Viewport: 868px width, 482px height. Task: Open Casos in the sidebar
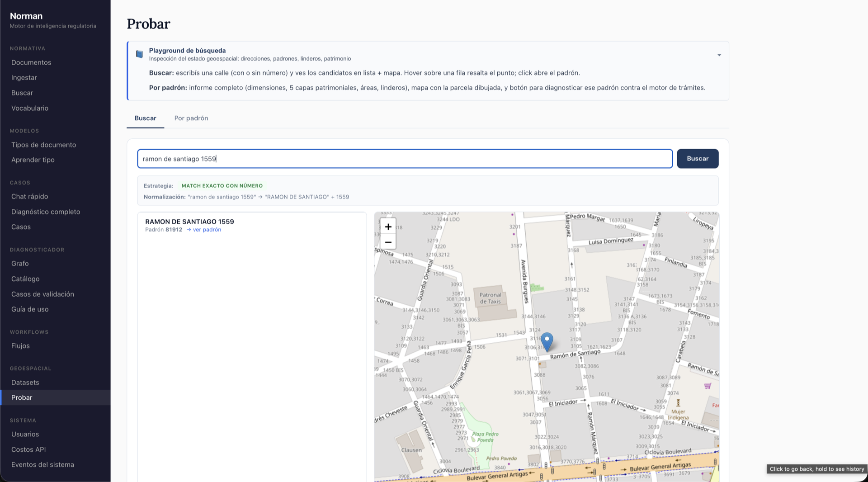pos(21,227)
